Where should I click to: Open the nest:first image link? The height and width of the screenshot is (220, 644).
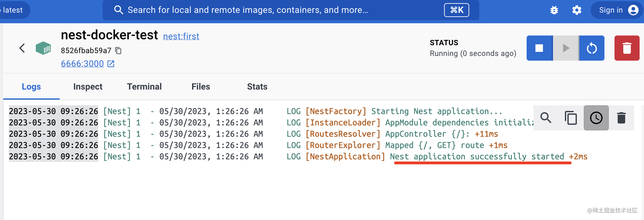(181, 36)
